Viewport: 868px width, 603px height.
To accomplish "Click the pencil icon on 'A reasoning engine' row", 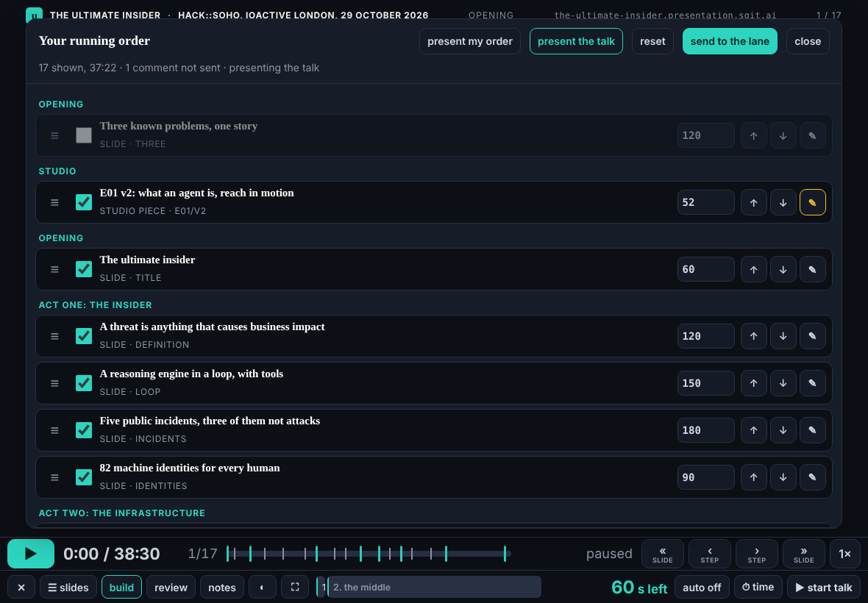I will click(x=812, y=383).
